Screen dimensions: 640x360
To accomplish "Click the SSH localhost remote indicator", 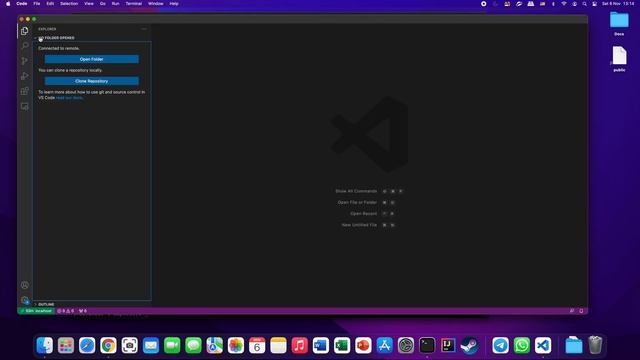I will 36,311.
